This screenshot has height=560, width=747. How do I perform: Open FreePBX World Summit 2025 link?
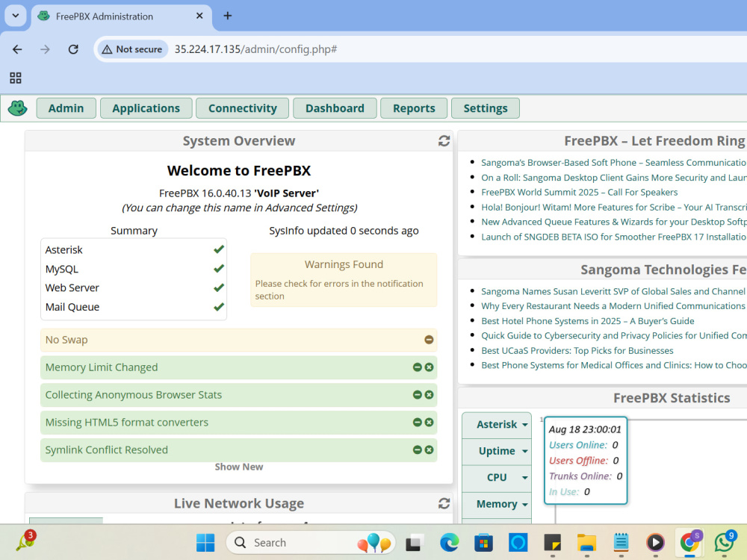tap(580, 192)
